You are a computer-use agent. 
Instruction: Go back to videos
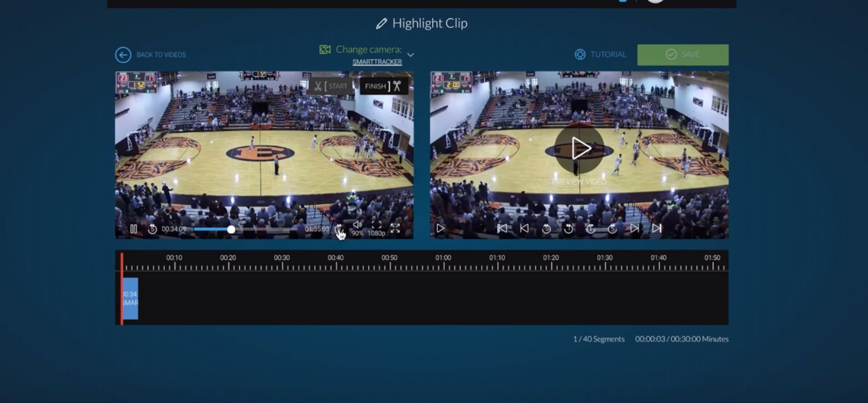(x=150, y=54)
